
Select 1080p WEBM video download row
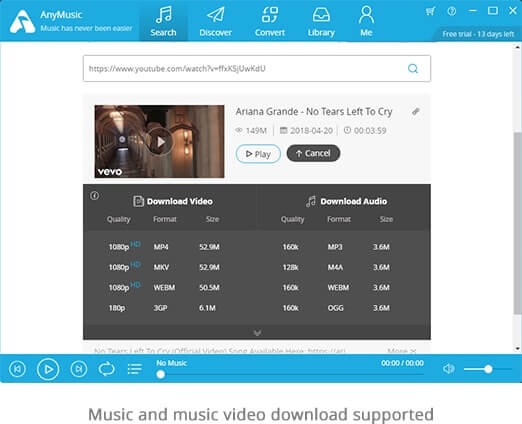(x=164, y=288)
